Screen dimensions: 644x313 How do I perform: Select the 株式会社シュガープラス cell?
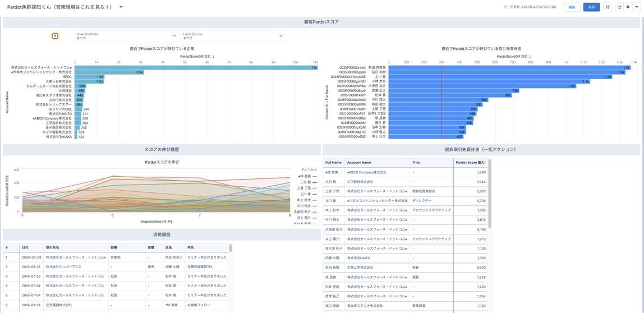[x=76, y=266]
